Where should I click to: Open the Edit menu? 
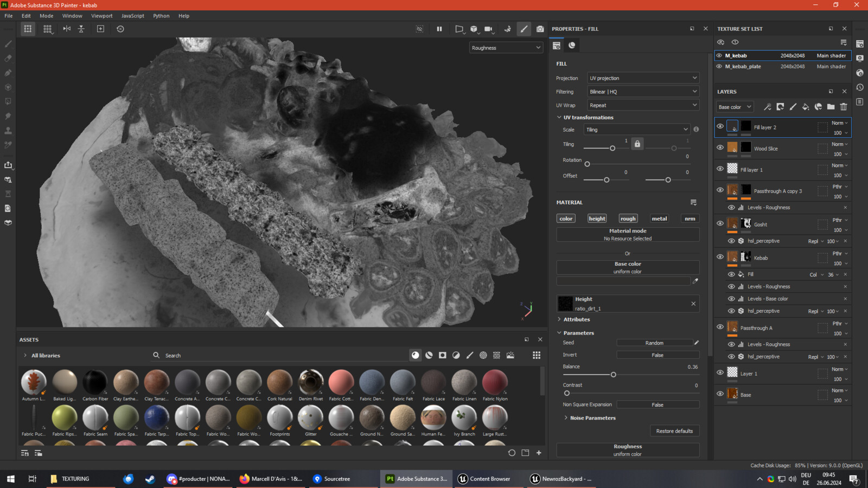(x=26, y=16)
